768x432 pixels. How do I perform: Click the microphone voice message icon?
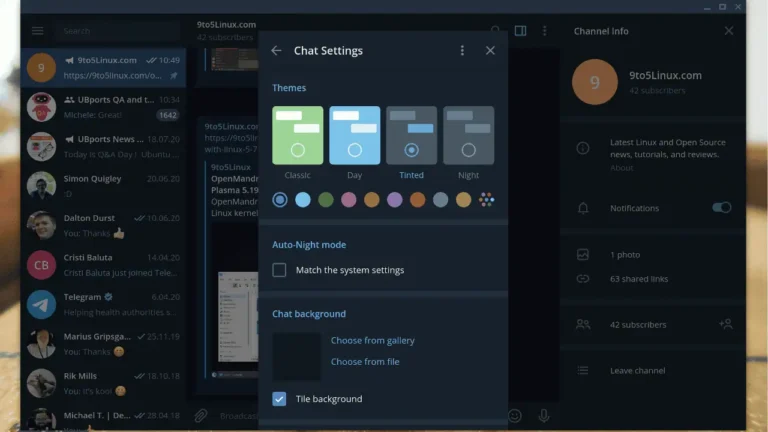click(x=544, y=415)
